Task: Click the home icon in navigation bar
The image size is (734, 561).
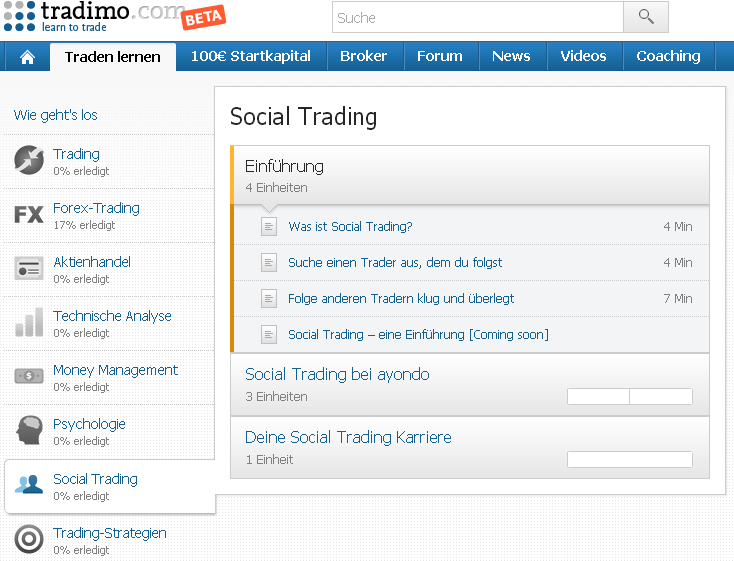Action: [27, 57]
